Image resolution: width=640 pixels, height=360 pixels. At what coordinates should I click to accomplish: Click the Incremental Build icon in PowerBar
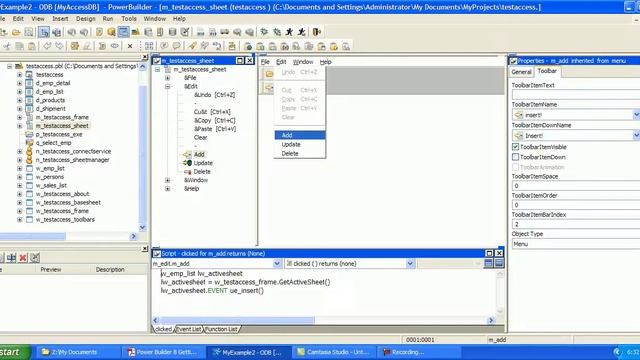[x=200, y=32]
